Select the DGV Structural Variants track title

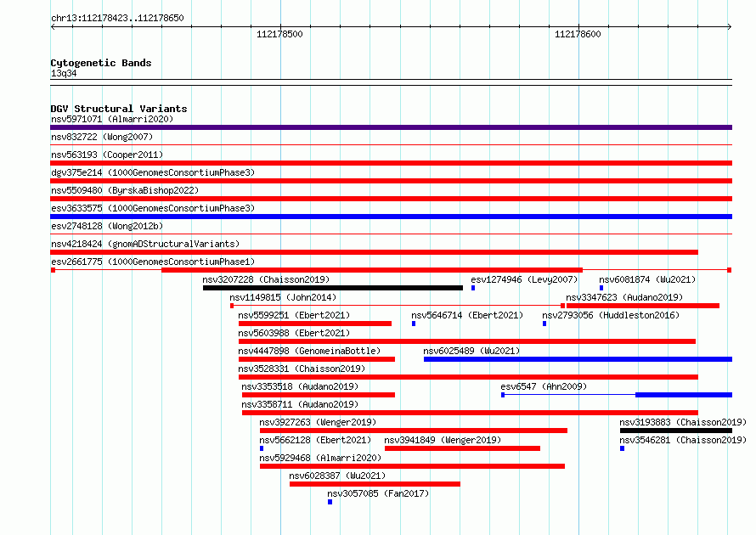point(119,109)
